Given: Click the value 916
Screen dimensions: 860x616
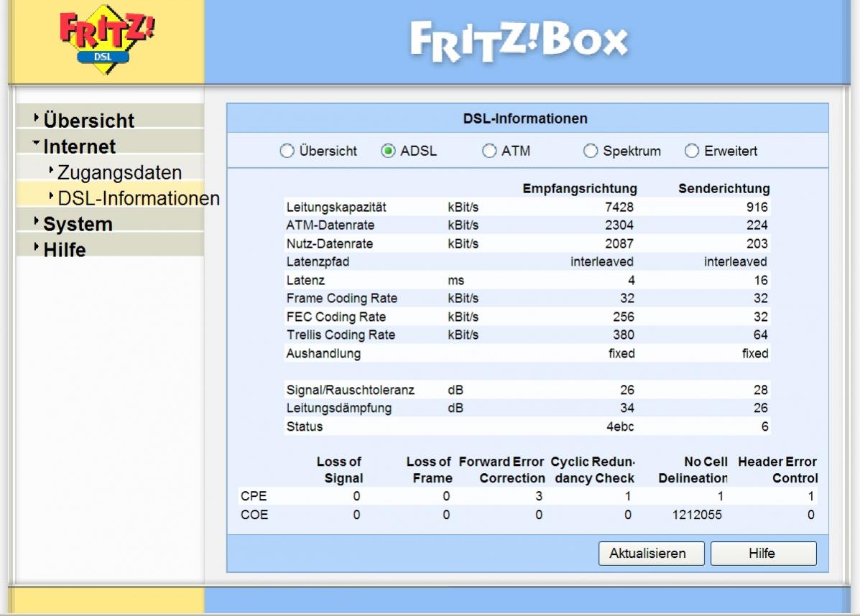Looking at the screenshot, I should pos(757,207).
